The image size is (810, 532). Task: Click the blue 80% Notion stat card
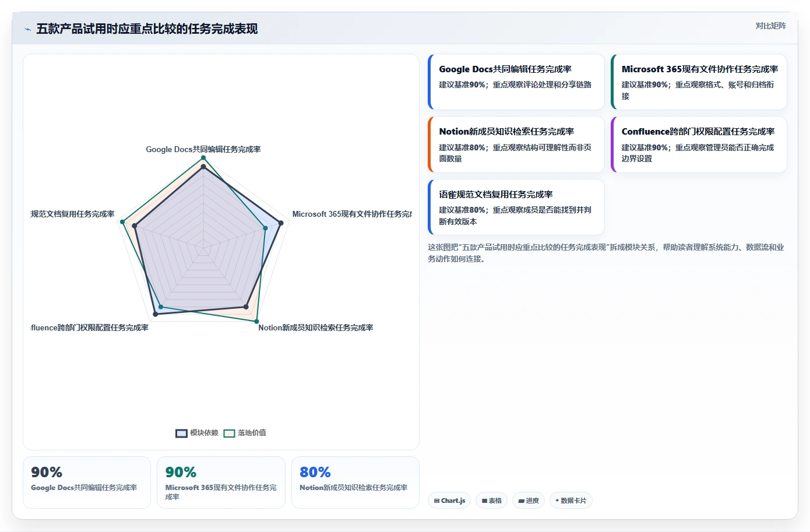[x=355, y=482]
